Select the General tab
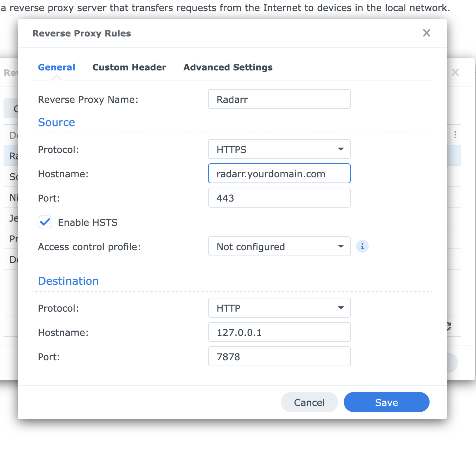 [56, 67]
